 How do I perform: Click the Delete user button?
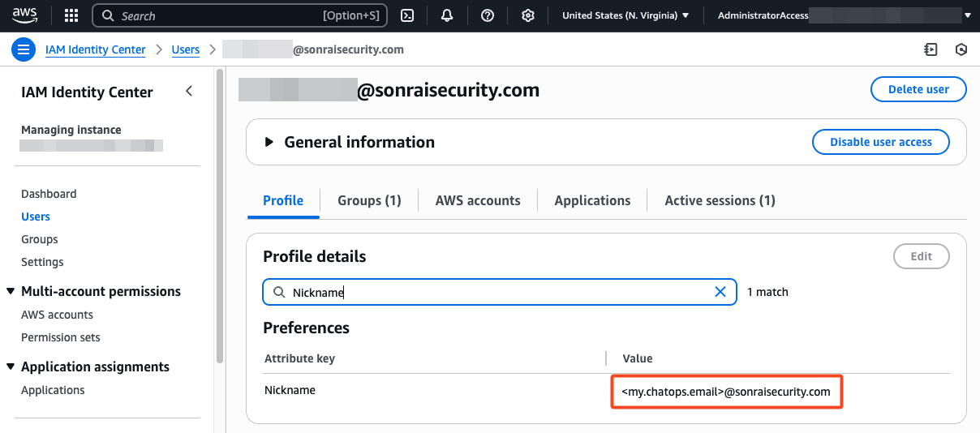coord(918,89)
